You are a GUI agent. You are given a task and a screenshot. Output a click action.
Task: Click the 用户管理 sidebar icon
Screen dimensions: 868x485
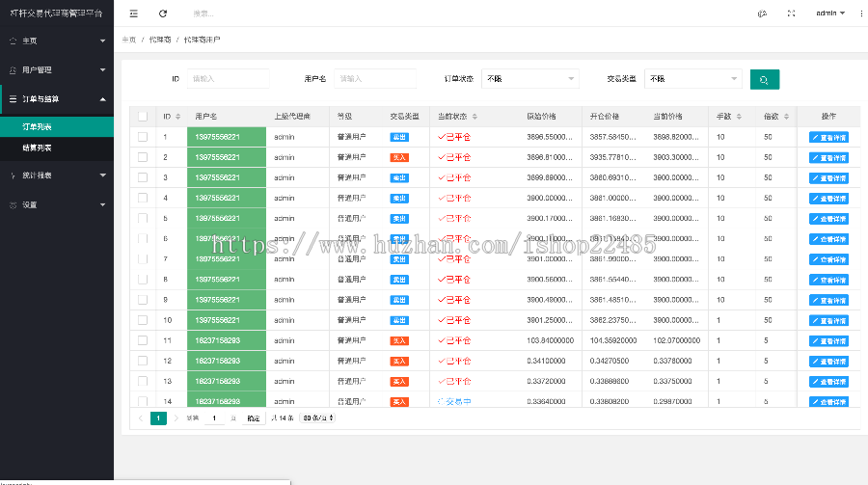13,70
